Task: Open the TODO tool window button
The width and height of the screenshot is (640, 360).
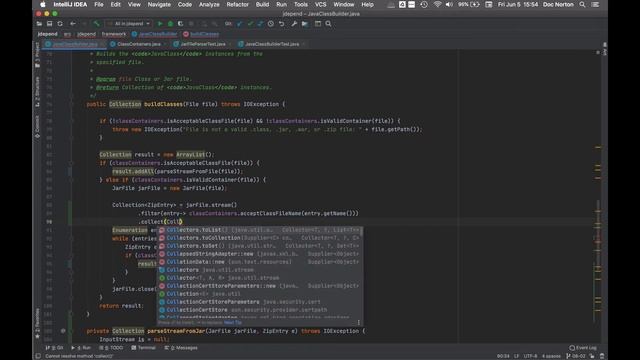Action: tap(111, 348)
